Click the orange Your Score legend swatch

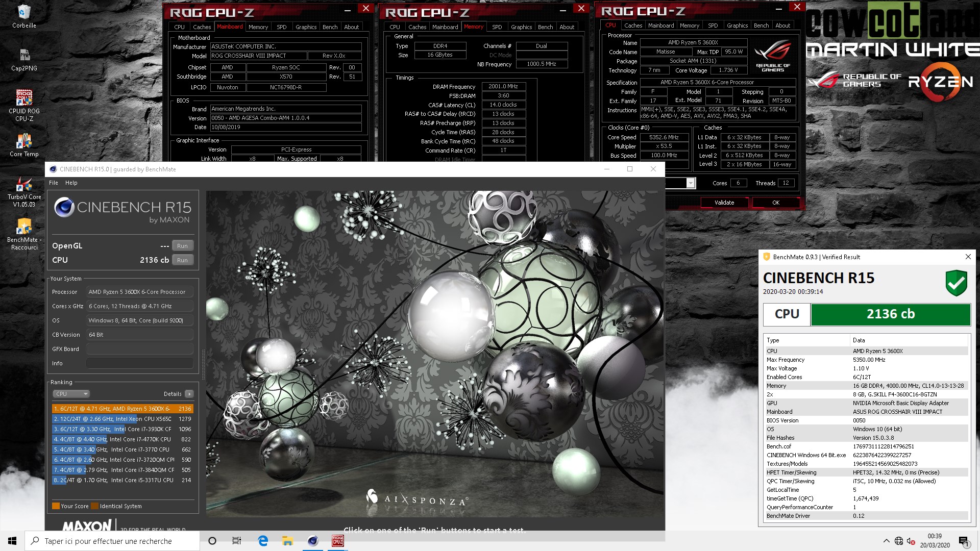pos(56,506)
